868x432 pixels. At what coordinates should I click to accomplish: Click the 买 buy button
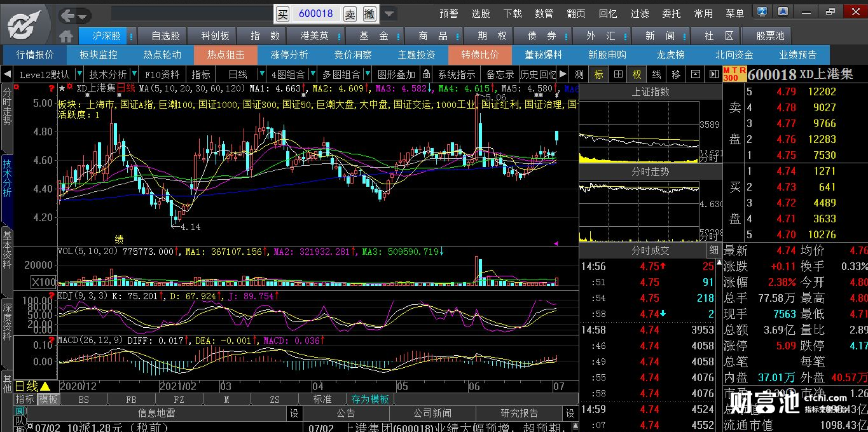point(283,13)
